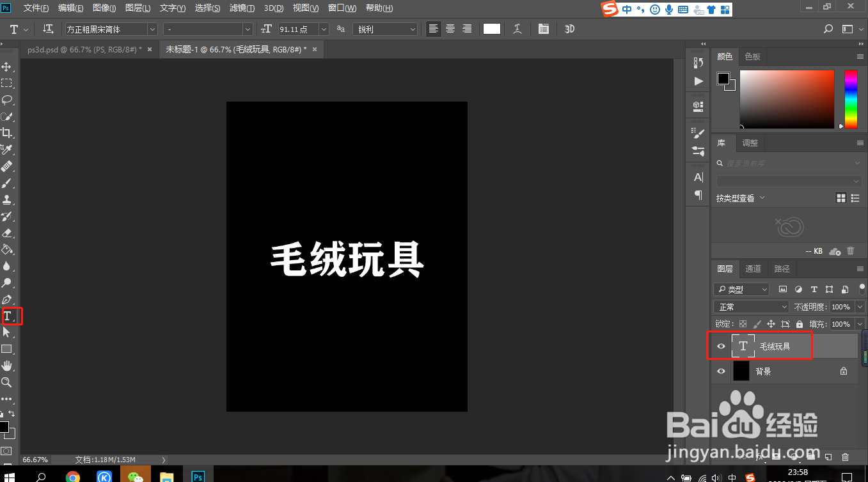Open the anti-aliasing method dropdown
This screenshot has height=482, width=868.
384,29
